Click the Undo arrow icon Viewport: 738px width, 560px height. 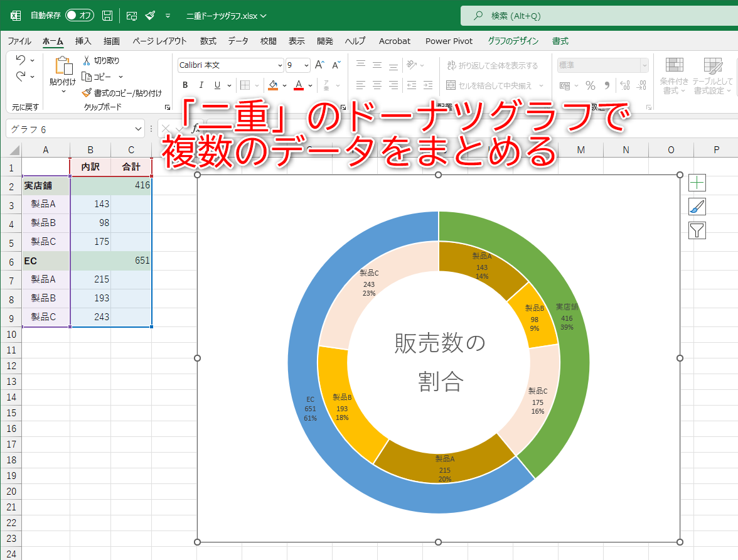(x=20, y=61)
